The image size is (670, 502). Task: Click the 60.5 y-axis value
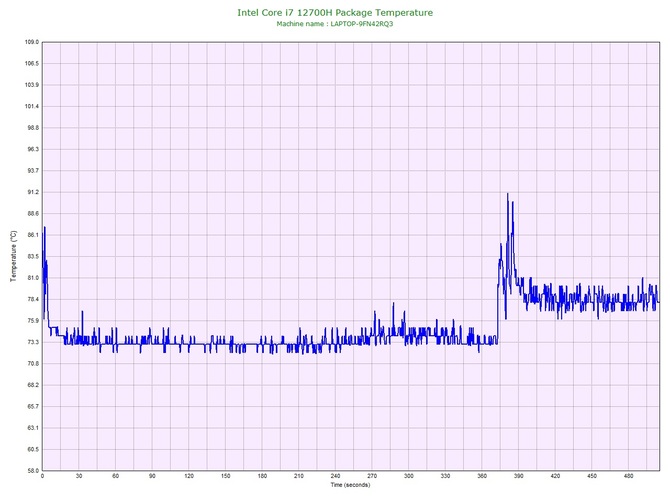click(x=32, y=449)
